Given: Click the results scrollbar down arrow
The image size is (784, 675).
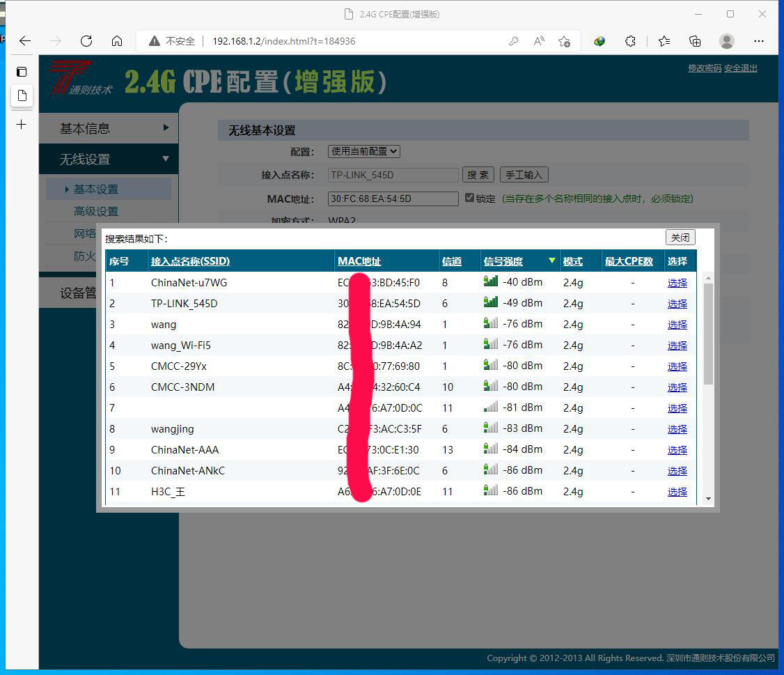Looking at the screenshot, I should click(x=708, y=498).
